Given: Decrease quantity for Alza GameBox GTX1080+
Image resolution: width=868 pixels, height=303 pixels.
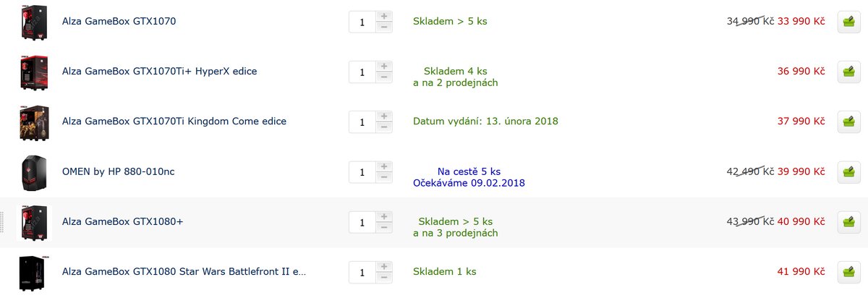Looking at the screenshot, I should coord(384,228).
